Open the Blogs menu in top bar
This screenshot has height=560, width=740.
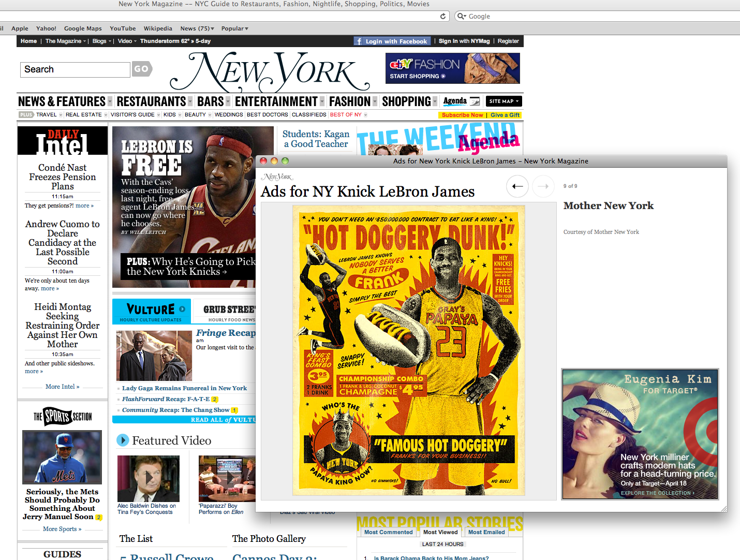[x=101, y=41]
